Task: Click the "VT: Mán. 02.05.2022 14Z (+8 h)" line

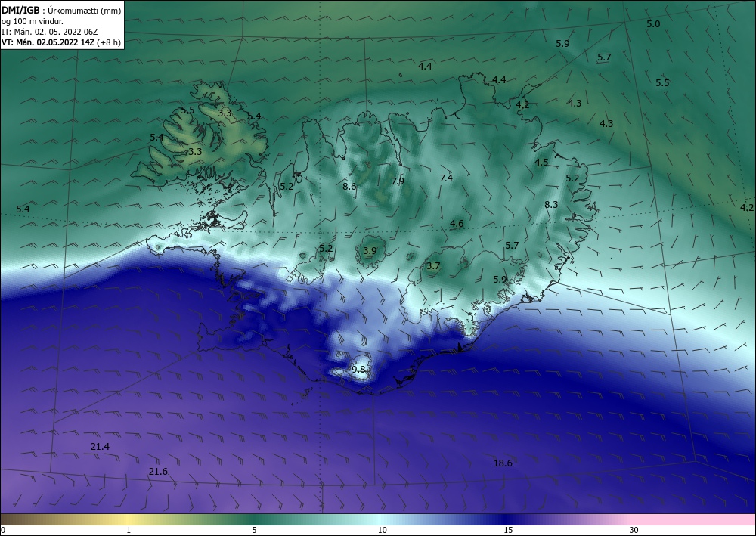Action: [61, 42]
